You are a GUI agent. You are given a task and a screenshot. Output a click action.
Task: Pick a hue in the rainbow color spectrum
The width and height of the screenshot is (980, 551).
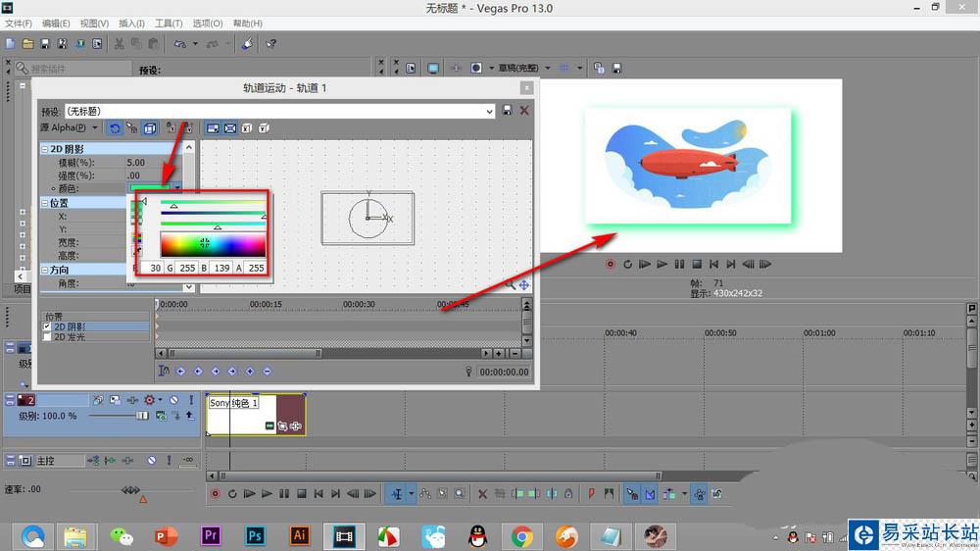coord(213,244)
